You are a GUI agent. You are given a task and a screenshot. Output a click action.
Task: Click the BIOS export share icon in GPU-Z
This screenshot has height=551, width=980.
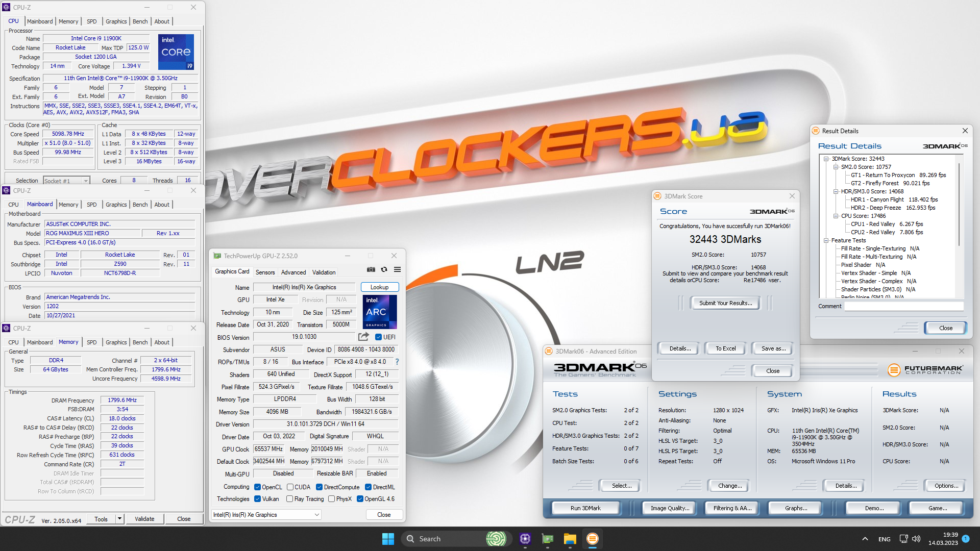[363, 337]
